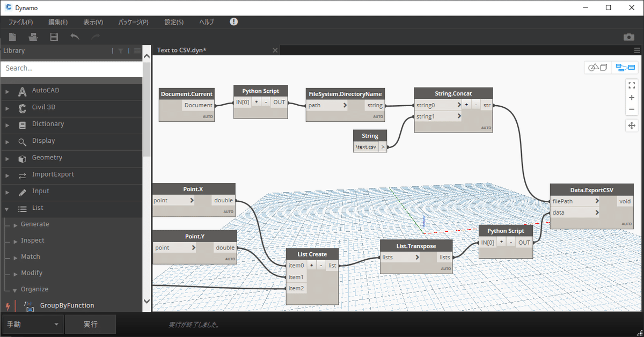Click the List.Transpose lists input port
644x337 pixels.
(400, 257)
